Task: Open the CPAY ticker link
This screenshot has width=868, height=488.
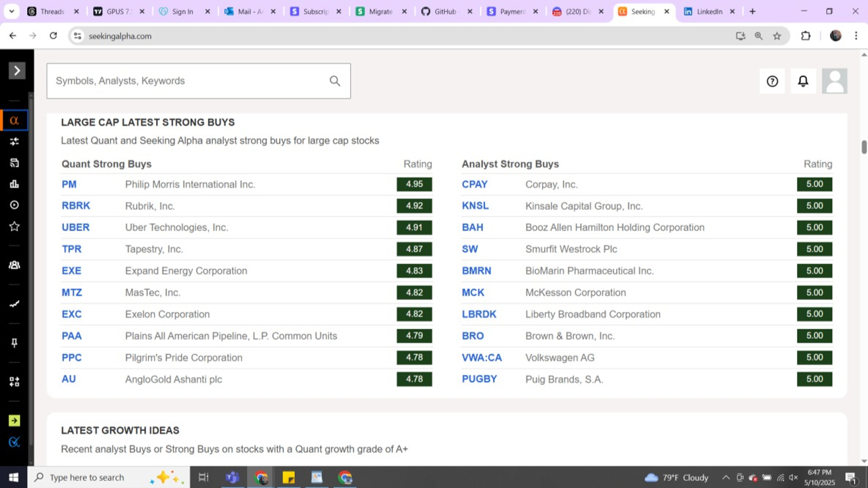Action: click(x=475, y=184)
